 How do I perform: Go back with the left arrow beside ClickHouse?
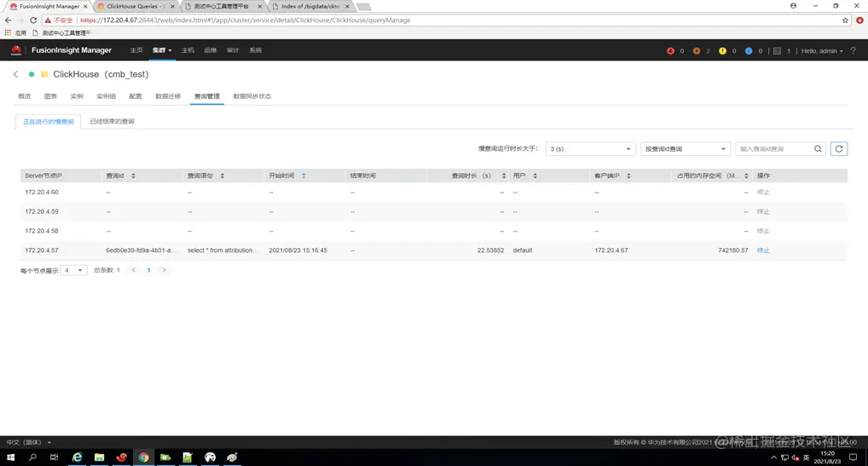click(16, 74)
